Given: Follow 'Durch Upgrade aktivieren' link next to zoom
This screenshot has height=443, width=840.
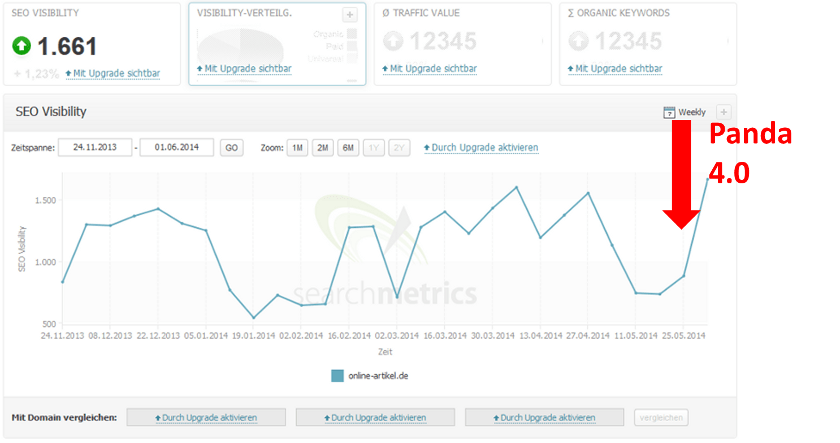Looking at the screenshot, I should [481, 147].
